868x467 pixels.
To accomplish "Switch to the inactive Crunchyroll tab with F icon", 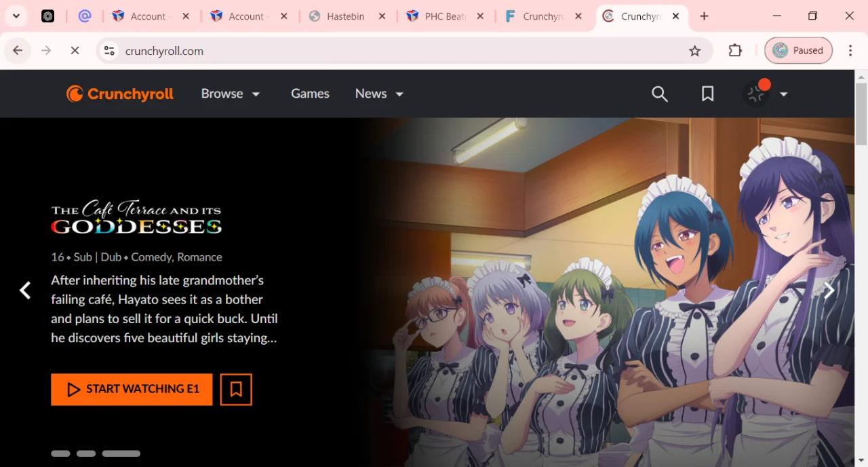I will [x=544, y=16].
